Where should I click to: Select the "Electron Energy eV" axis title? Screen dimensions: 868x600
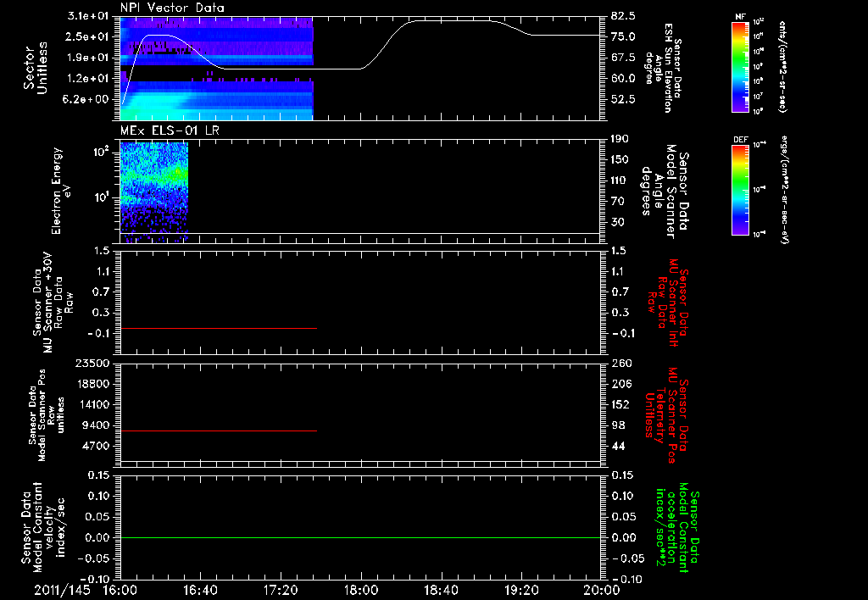pyautogui.click(x=62, y=191)
